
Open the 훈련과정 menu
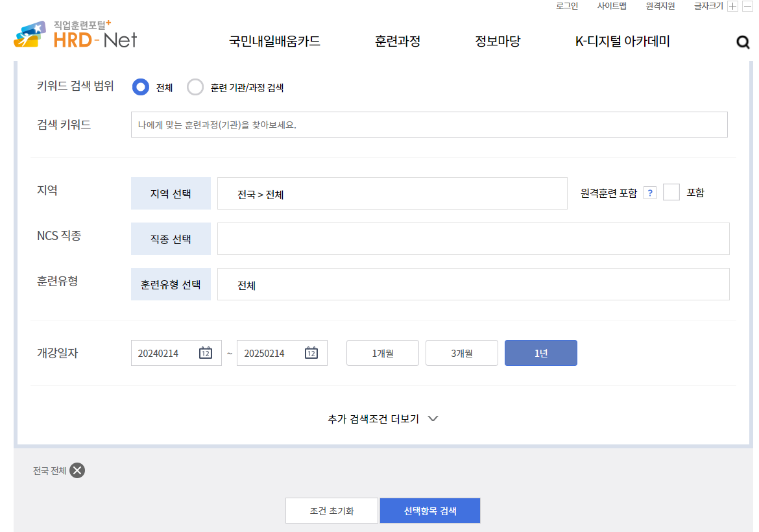point(398,41)
